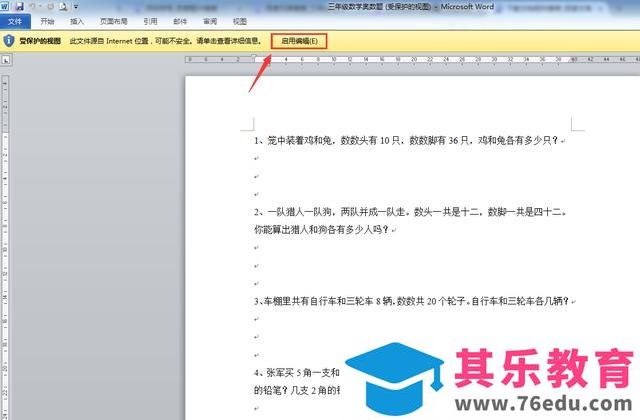Switch to the 视图 ribbon tab
The width and height of the screenshot is (640, 420).
(x=240, y=21)
